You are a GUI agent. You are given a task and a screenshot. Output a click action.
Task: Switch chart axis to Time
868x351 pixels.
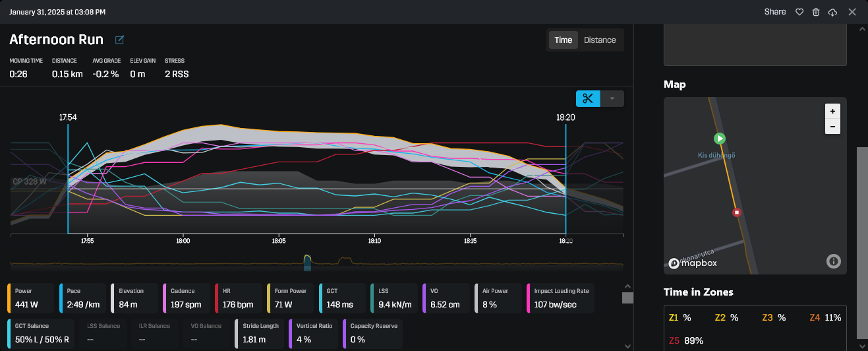click(x=564, y=40)
